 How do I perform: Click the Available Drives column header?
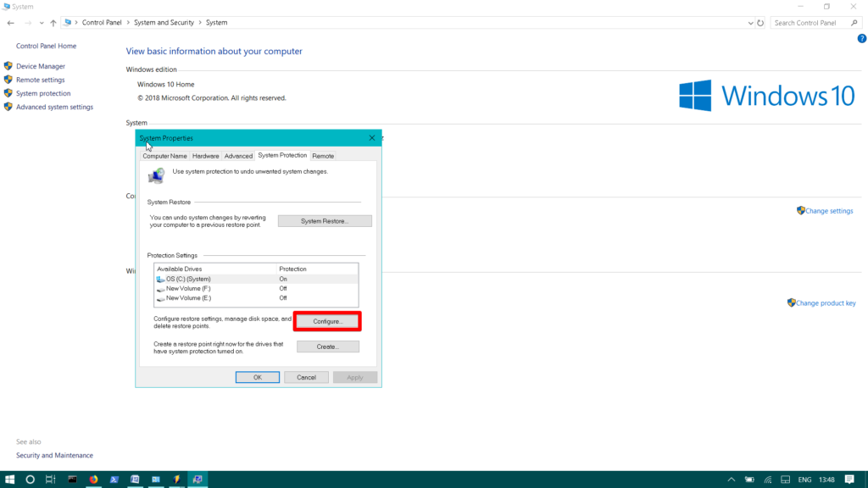click(x=215, y=269)
